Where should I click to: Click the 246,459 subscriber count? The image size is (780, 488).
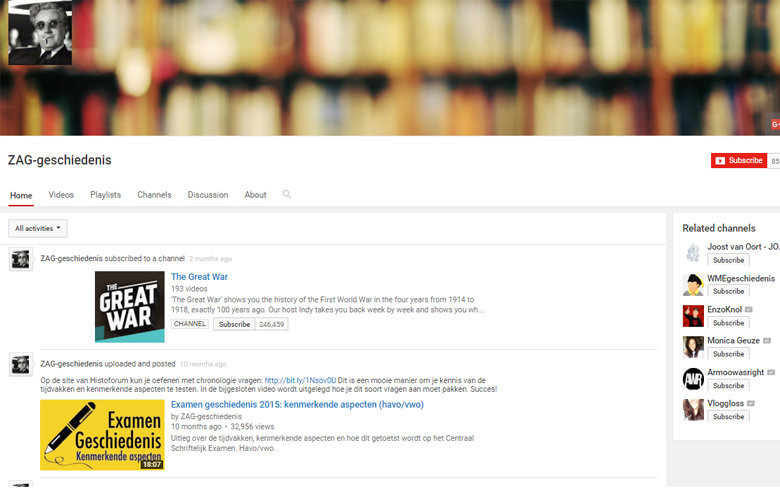272,324
